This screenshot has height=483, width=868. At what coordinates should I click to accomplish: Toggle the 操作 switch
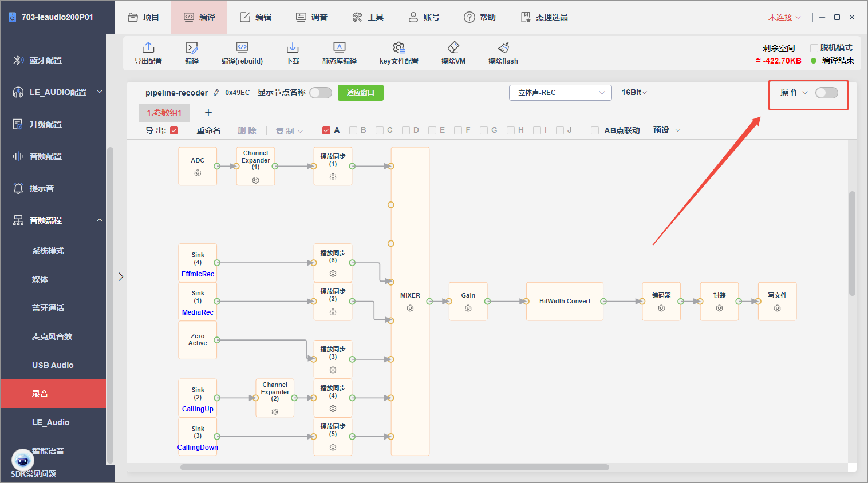[827, 93]
